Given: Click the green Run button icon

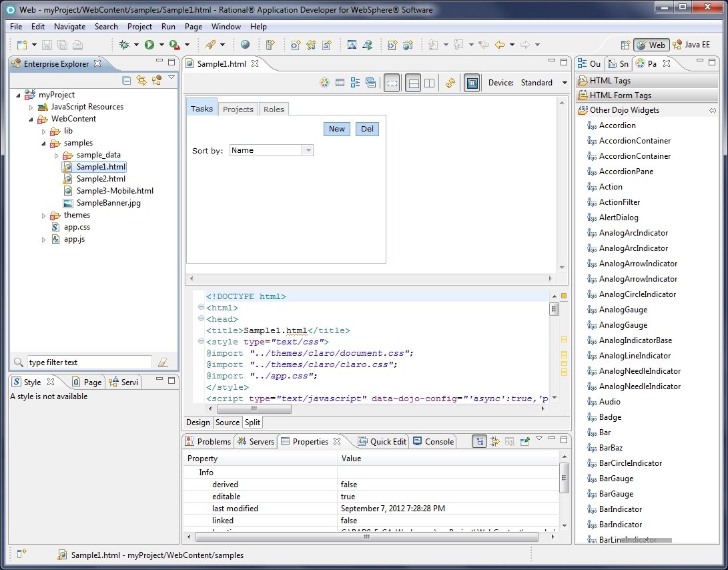Looking at the screenshot, I should tap(149, 45).
